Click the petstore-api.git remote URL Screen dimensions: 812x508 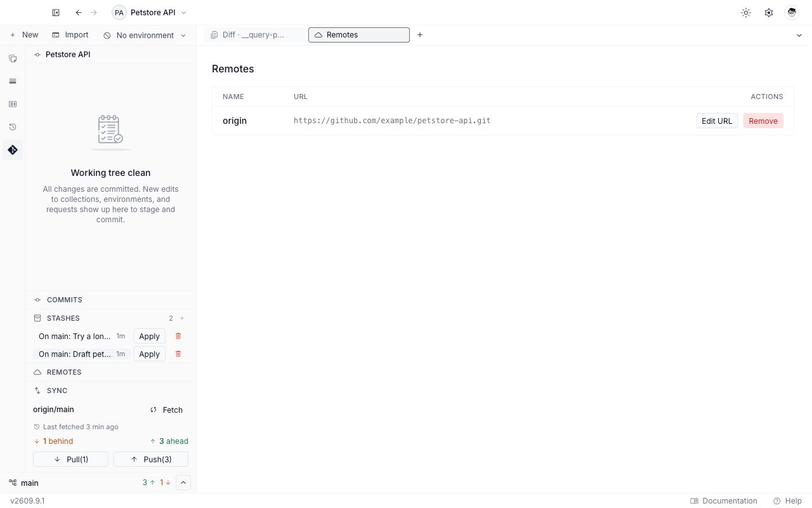click(x=392, y=121)
